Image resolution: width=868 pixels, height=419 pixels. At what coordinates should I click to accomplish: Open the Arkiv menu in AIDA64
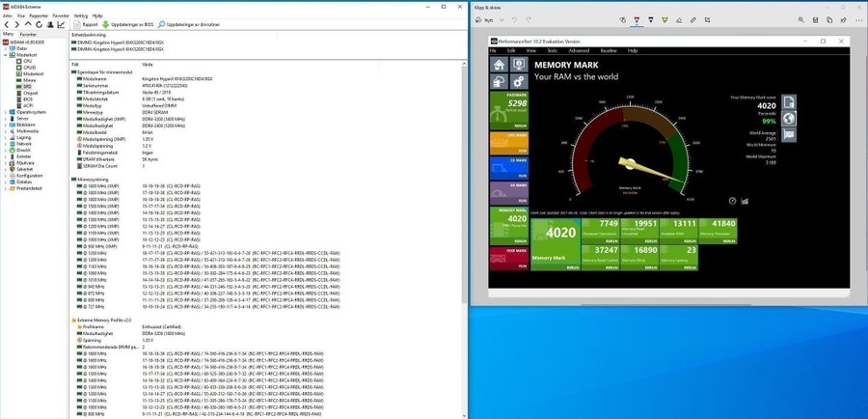[x=8, y=16]
